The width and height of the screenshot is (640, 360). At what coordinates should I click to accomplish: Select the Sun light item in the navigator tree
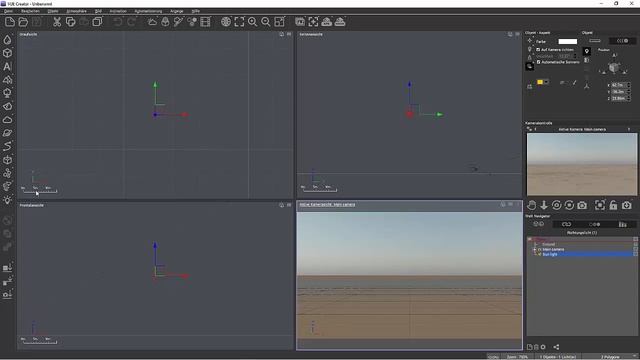pos(550,254)
